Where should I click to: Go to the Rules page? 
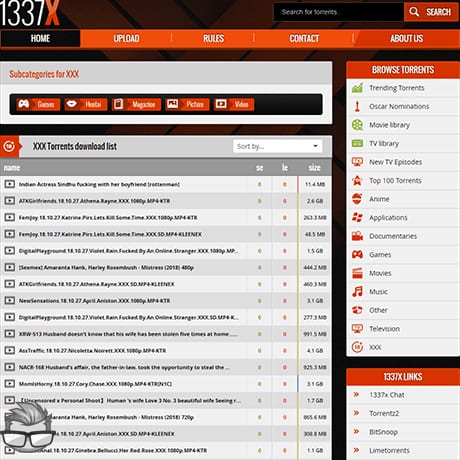(214, 38)
